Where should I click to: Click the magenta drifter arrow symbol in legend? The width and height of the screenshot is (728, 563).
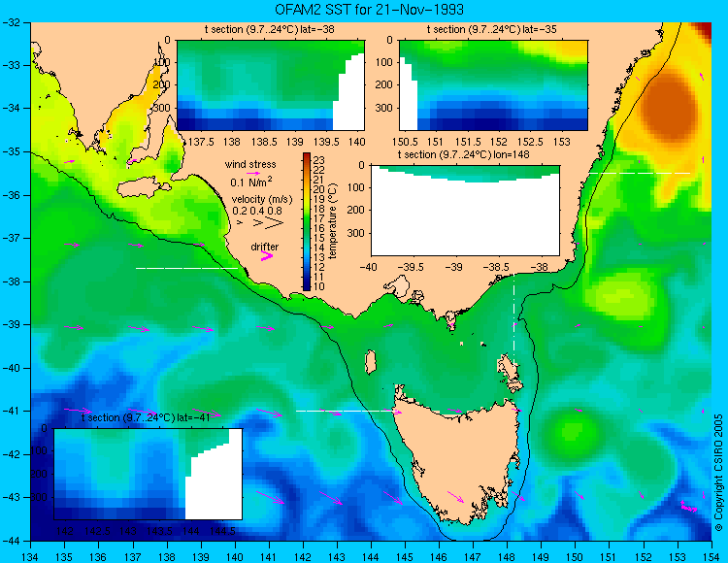[267, 256]
